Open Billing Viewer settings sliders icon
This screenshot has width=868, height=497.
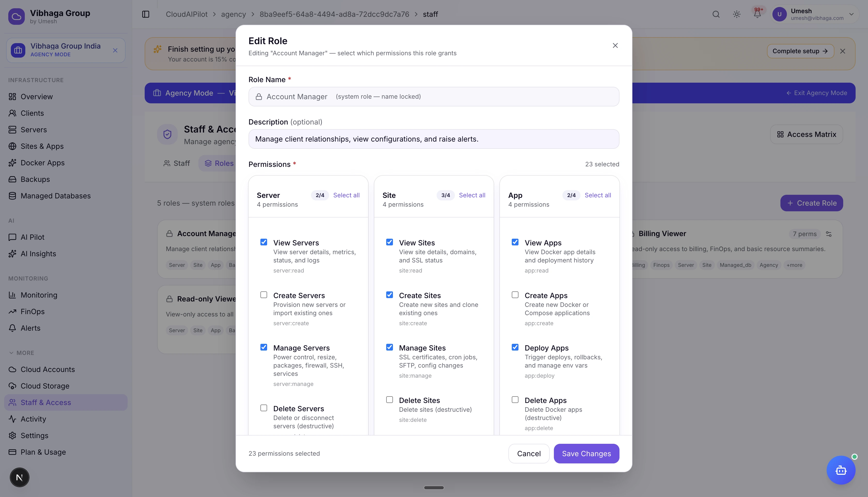[x=828, y=234]
